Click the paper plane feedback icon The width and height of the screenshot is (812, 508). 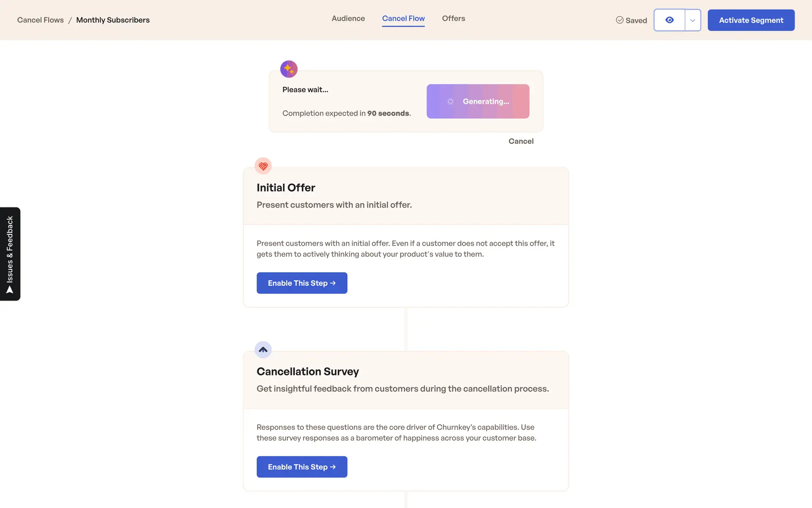pyautogui.click(x=10, y=290)
